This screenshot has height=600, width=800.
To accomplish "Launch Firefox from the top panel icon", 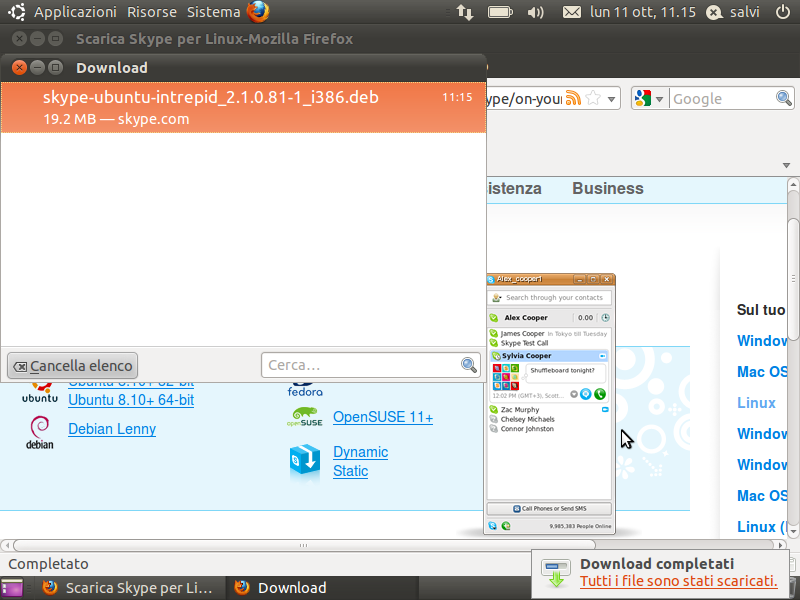I will [258, 12].
